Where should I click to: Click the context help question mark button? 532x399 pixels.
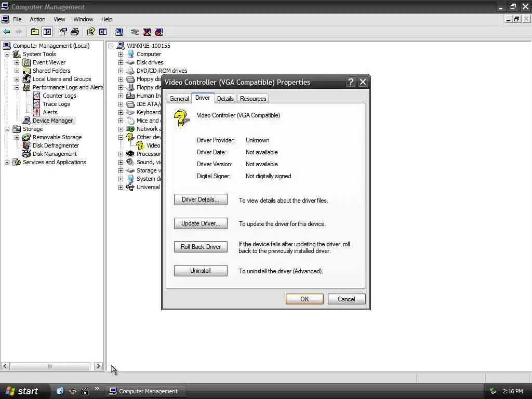tap(351, 82)
